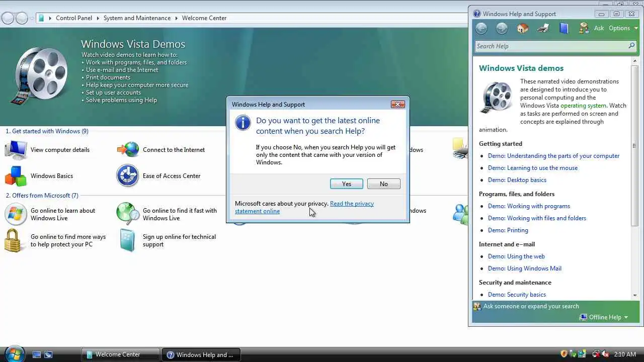Click the Help scrollbar down arrow

(x=634, y=295)
